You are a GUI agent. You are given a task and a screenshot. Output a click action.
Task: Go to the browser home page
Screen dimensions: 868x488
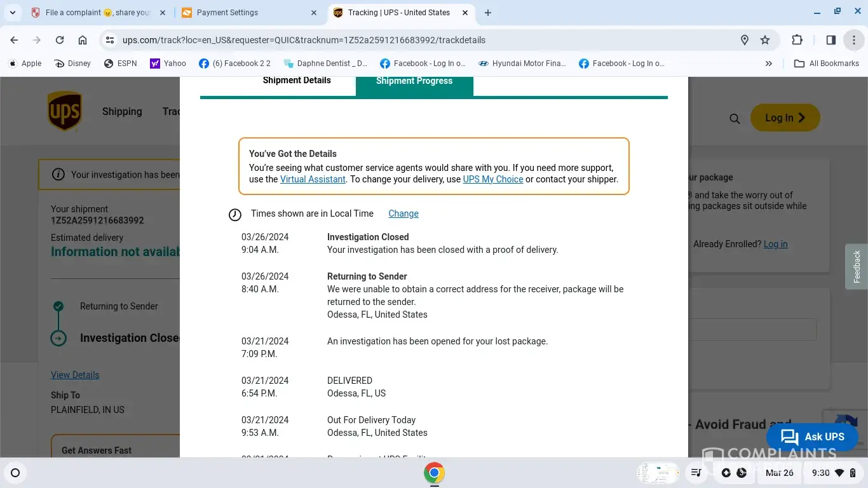[83, 40]
